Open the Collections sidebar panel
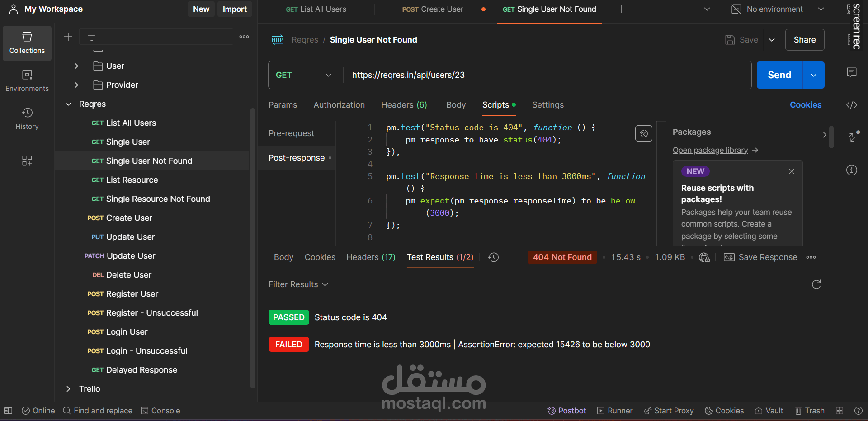Image resolution: width=868 pixels, height=421 pixels. (x=27, y=43)
